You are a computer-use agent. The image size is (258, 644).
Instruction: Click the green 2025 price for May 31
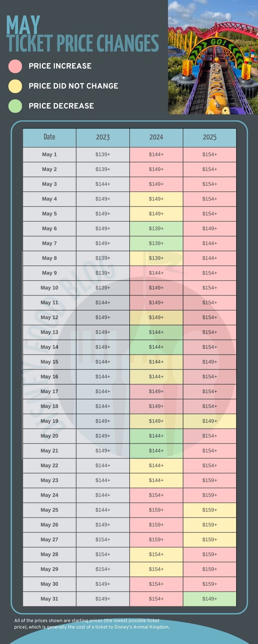(210, 599)
